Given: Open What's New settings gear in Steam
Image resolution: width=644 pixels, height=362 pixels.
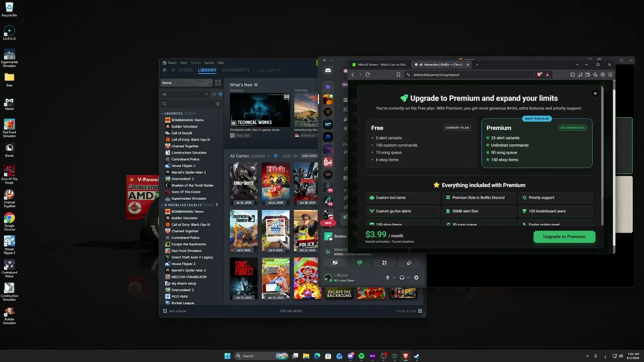Looking at the screenshot, I should click(x=256, y=85).
